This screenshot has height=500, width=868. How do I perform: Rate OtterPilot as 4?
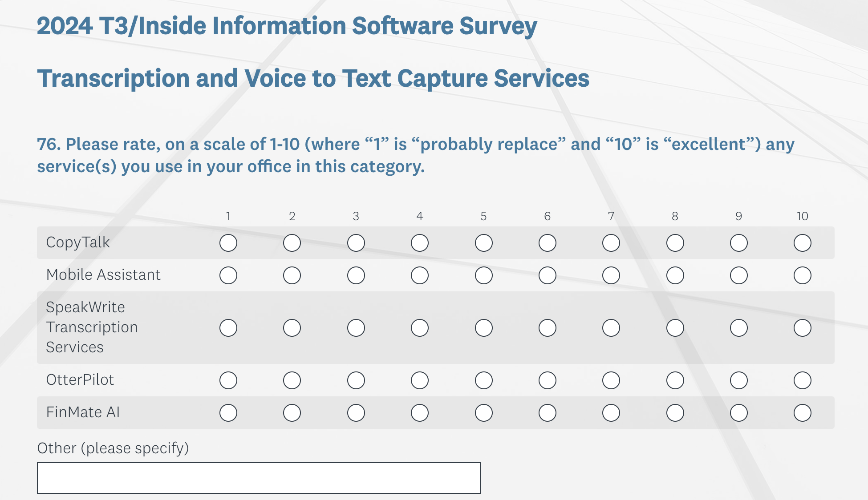point(420,380)
